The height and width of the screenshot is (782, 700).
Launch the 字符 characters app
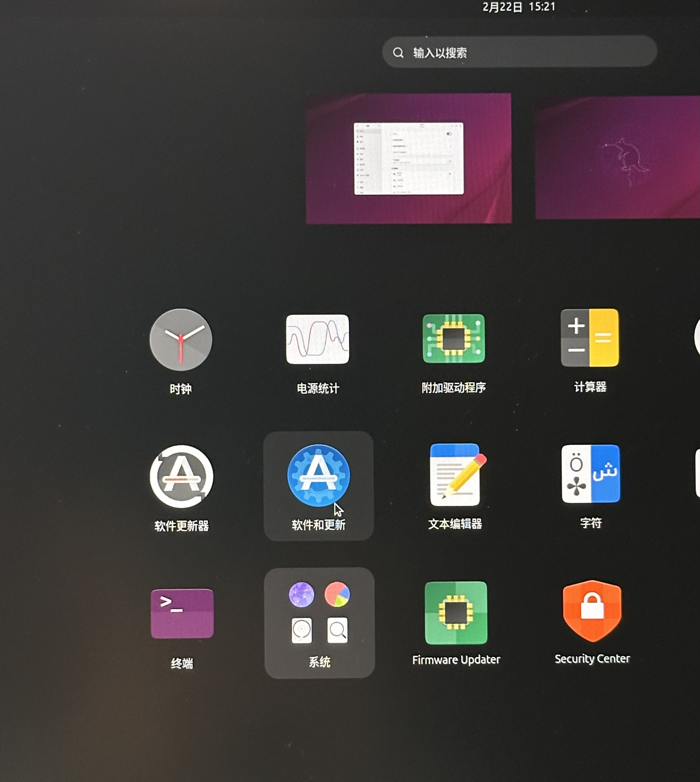coord(591,473)
